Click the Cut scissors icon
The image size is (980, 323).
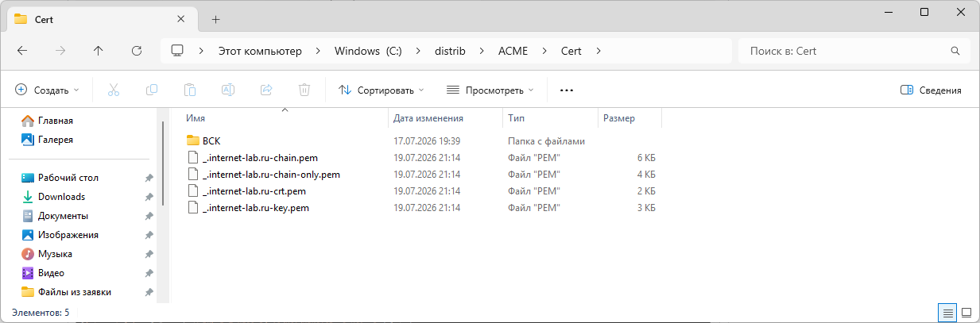pyautogui.click(x=113, y=90)
